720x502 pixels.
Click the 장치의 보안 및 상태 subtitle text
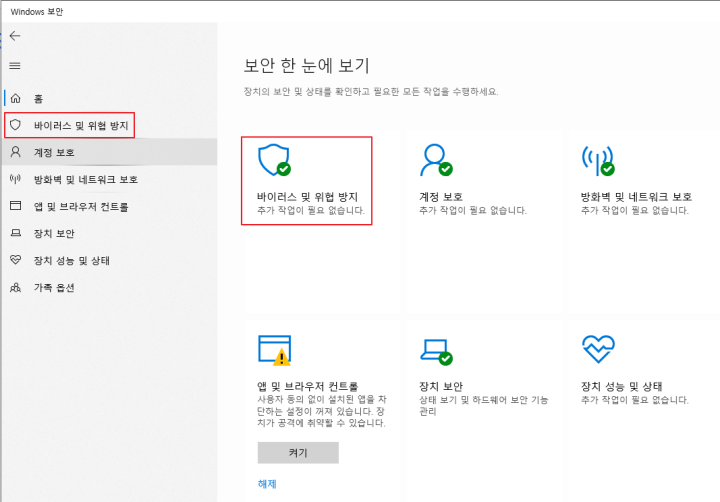[x=371, y=92]
